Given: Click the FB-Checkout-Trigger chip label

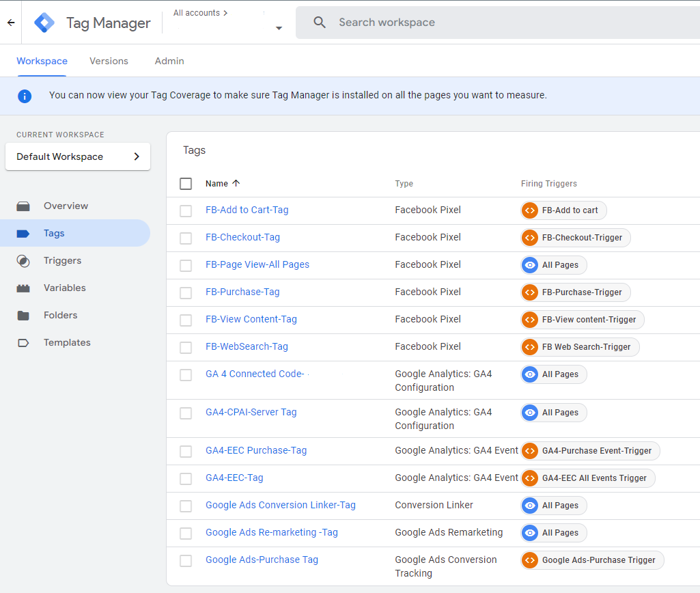Looking at the screenshot, I should click(x=582, y=238).
